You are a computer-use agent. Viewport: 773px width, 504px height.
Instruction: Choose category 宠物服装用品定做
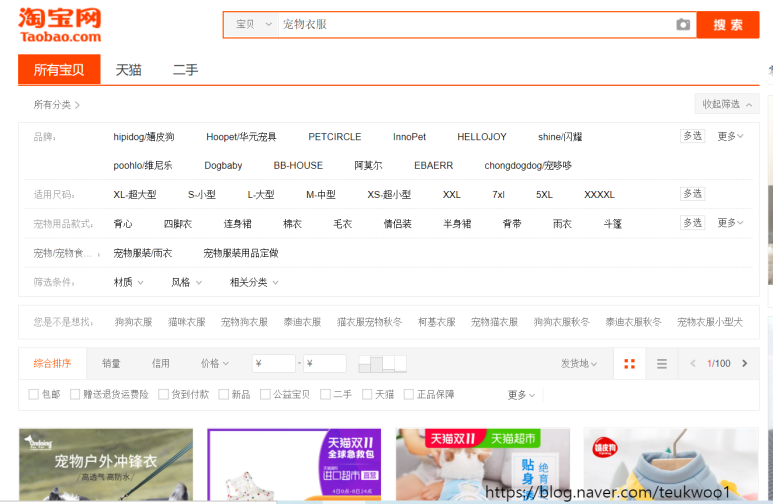[x=241, y=253]
